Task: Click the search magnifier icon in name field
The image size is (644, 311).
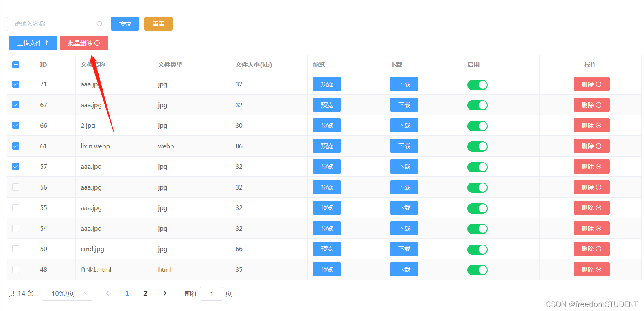Action: click(99, 24)
